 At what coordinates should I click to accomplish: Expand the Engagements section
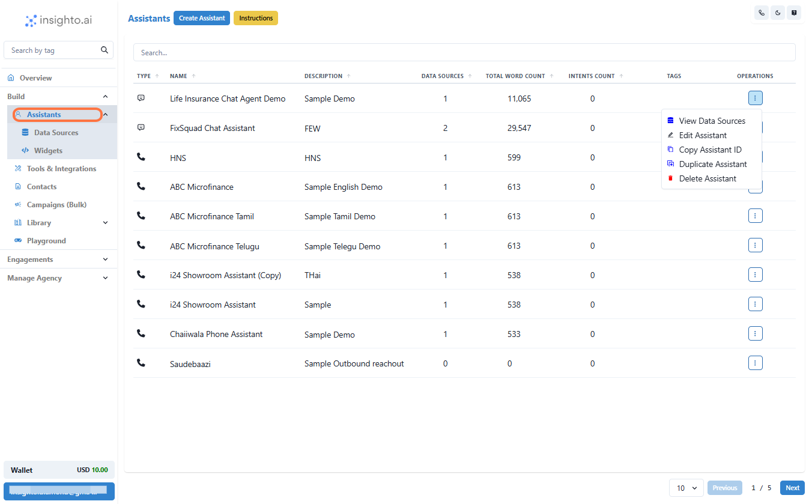(106, 260)
